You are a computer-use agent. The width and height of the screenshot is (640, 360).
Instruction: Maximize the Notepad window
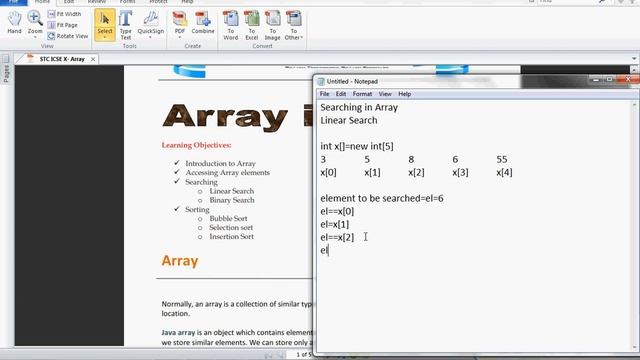click(x=609, y=80)
